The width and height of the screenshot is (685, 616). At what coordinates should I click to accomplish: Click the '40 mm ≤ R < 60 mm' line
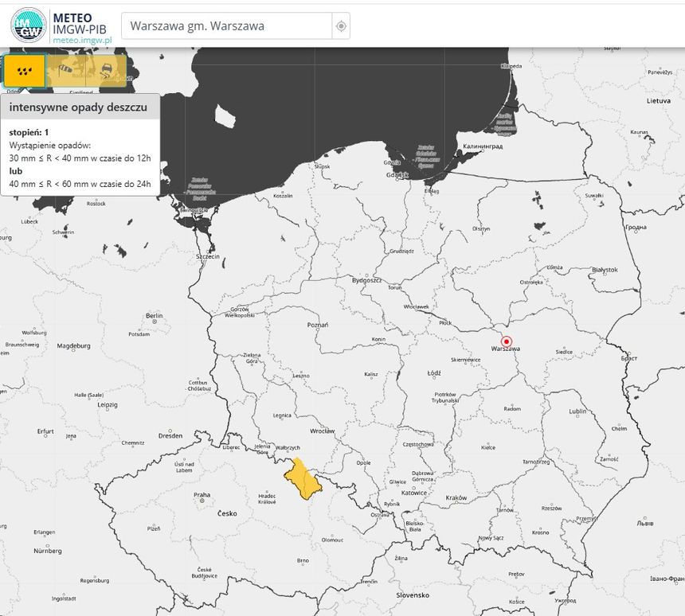(80, 184)
